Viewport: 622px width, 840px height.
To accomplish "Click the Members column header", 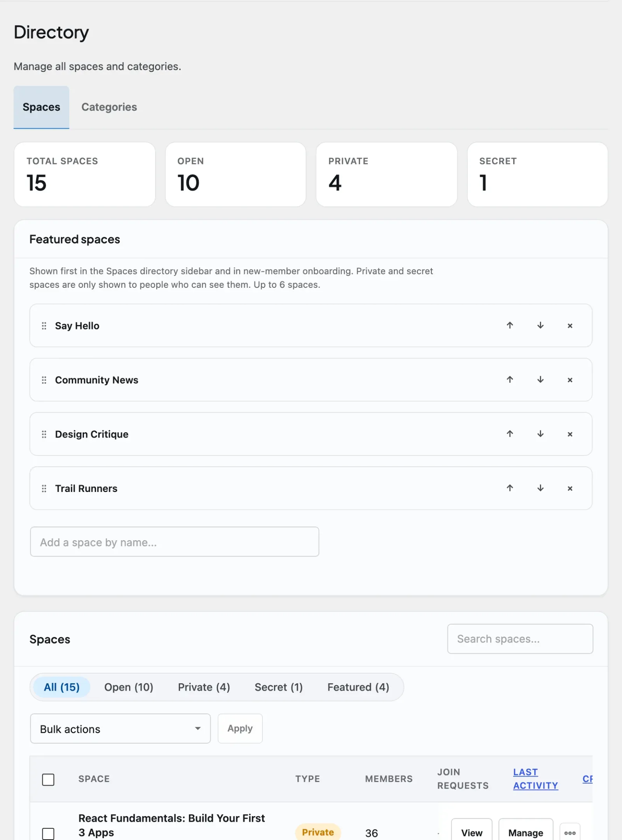I will 389,779.
